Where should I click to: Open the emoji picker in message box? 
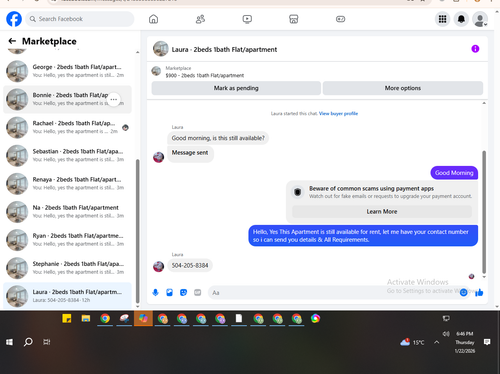pyautogui.click(x=463, y=293)
